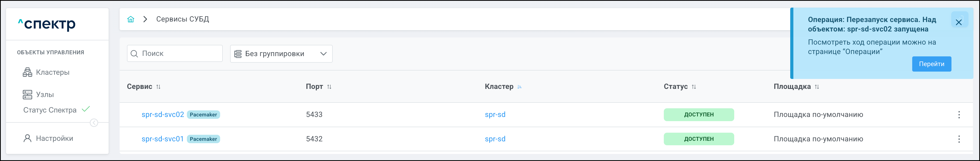The width and height of the screenshot is (980, 161).
Task: Open actions menu for spr-sd-svc01 row
Action: tap(959, 139)
